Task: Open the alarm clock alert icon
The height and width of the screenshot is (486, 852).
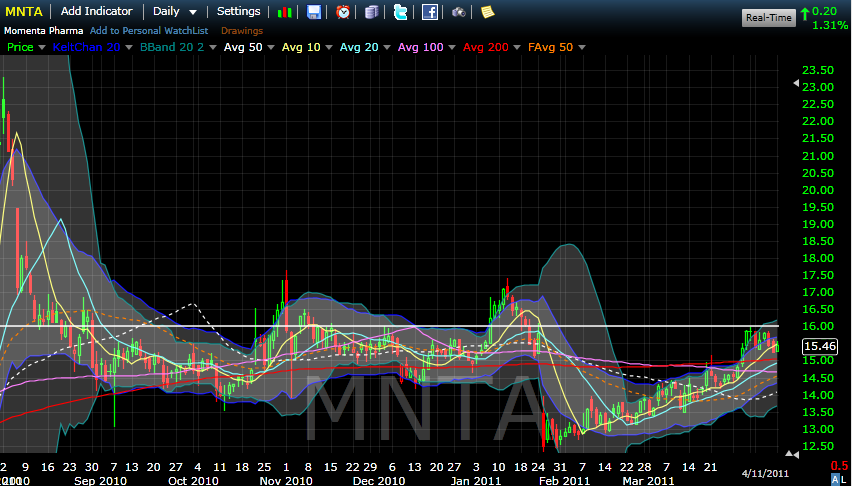Action: [x=343, y=12]
